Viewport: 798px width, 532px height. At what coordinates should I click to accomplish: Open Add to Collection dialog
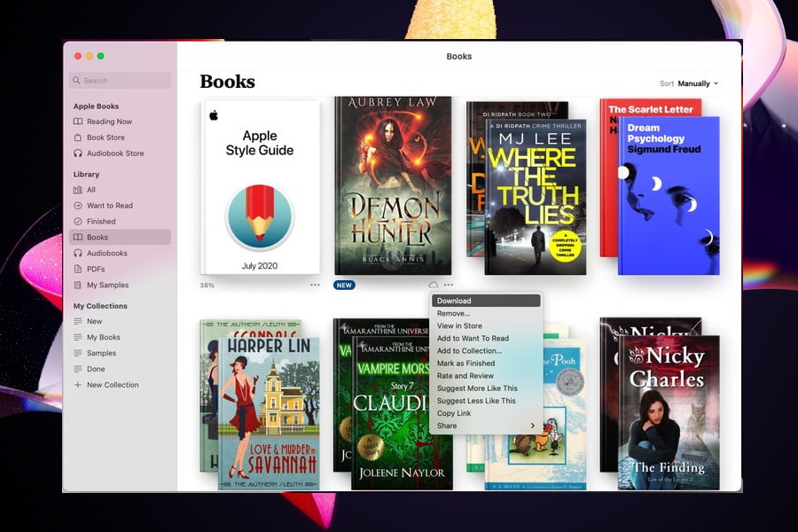click(469, 350)
